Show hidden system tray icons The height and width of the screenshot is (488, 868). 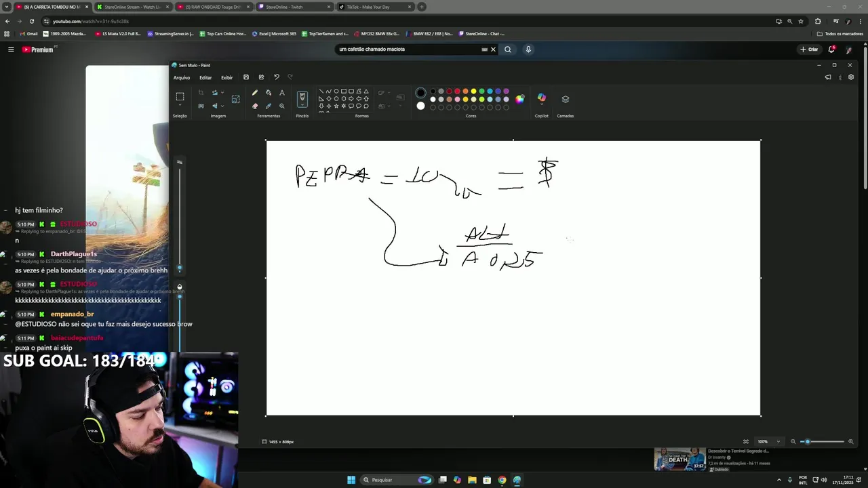(778, 480)
